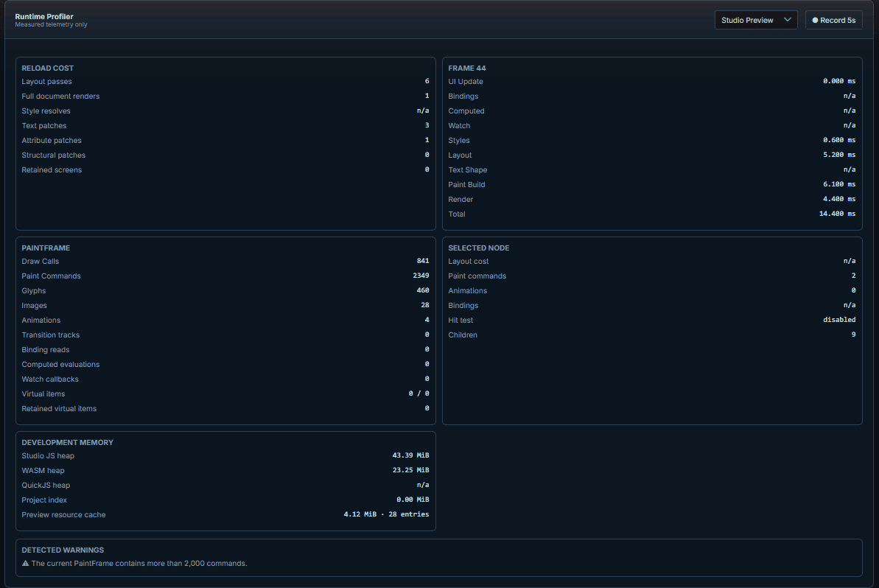879x588 pixels.
Task: Select the PAINTFRAME section heading
Action: (46, 248)
